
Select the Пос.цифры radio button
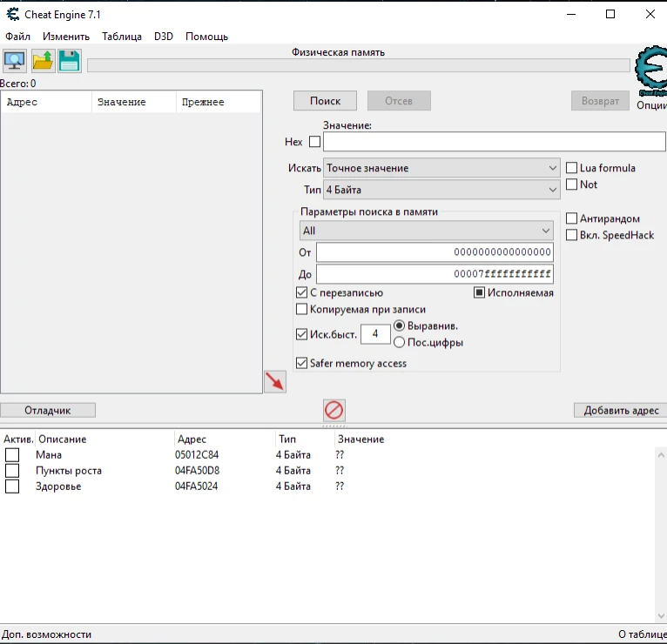coord(399,342)
